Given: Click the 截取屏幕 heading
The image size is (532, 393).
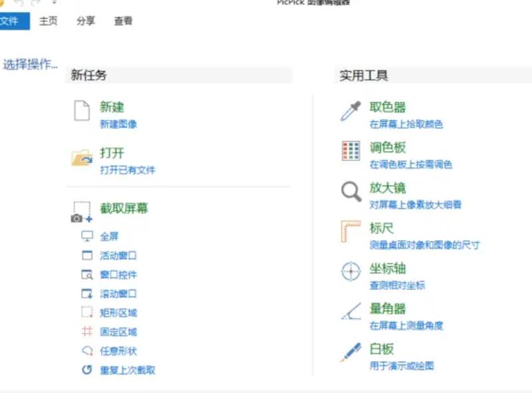Looking at the screenshot, I should pos(124,208).
